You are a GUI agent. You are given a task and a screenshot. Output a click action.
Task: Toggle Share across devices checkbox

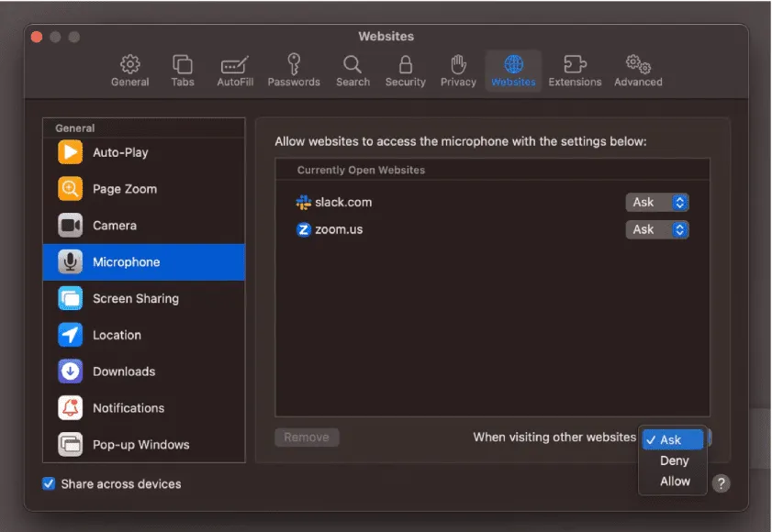49,483
